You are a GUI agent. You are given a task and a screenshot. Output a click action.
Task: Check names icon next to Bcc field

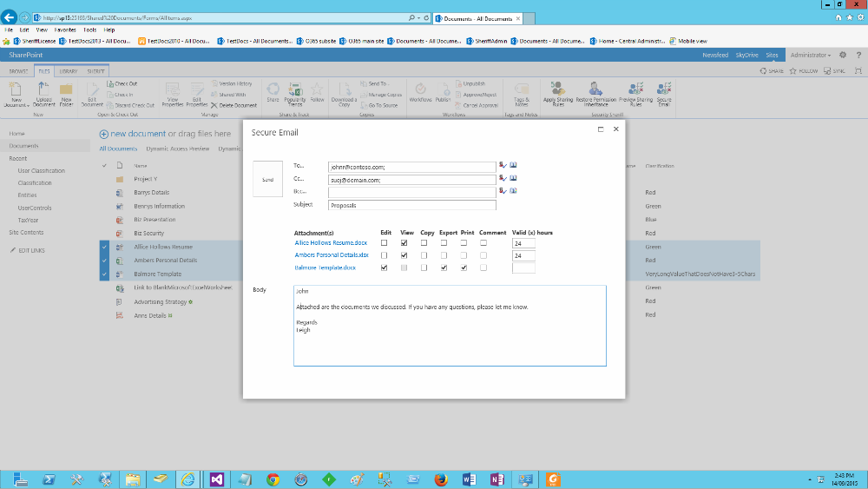503,190
